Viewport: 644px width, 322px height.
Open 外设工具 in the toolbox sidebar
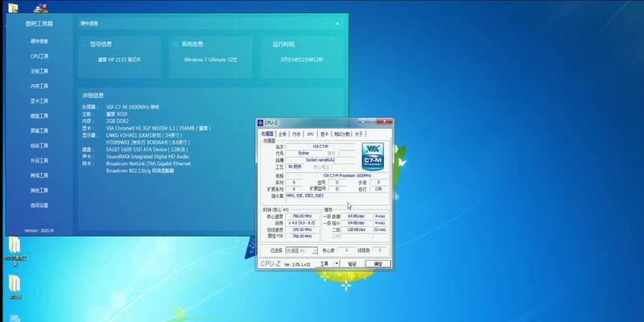tap(39, 160)
